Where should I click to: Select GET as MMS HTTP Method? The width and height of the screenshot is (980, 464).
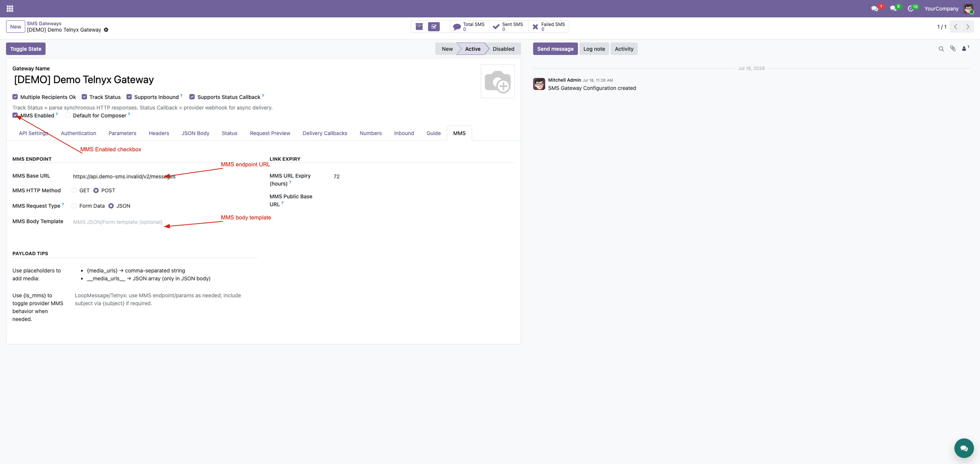tap(74, 191)
